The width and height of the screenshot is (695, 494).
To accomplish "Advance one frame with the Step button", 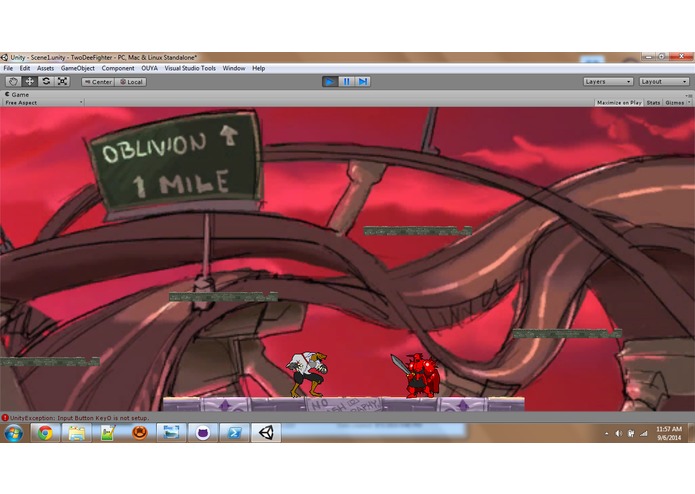I will click(363, 82).
